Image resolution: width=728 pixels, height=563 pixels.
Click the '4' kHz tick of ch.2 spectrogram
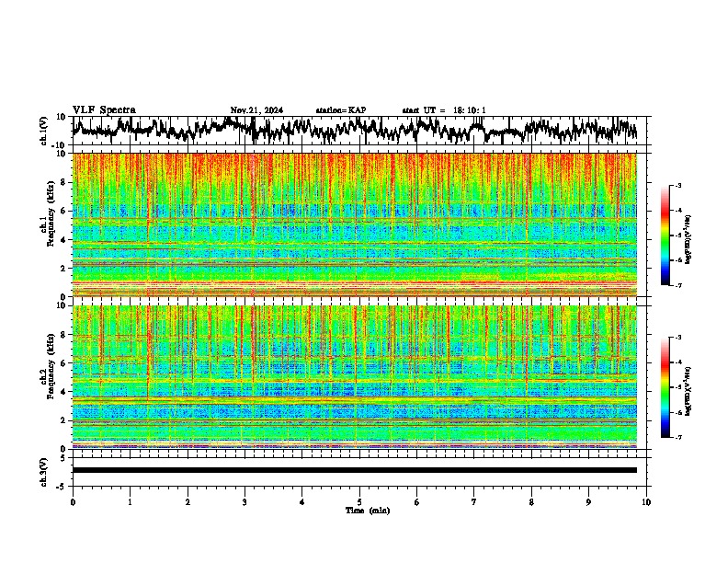(x=63, y=392)
